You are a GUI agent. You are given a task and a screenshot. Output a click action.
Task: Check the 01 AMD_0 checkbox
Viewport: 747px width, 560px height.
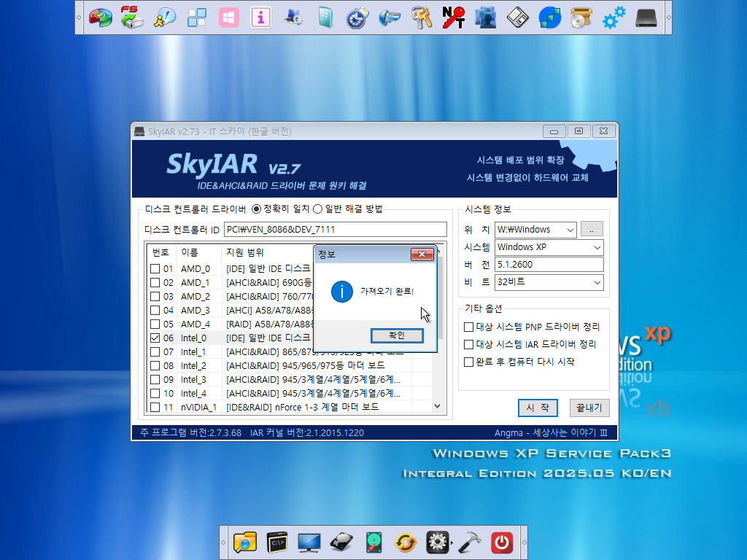(155, 268)
